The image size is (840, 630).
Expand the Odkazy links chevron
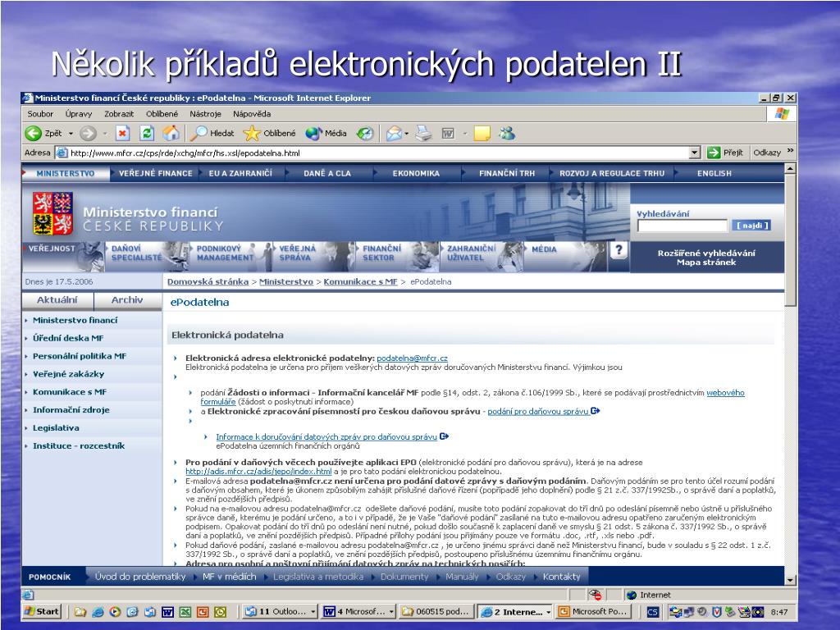coord(790,152)
